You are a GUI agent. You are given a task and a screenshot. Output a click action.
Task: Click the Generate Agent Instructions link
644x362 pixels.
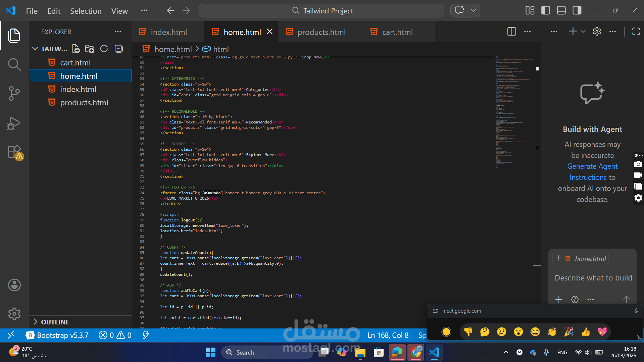pyautogui.click(x=592, y=172)
